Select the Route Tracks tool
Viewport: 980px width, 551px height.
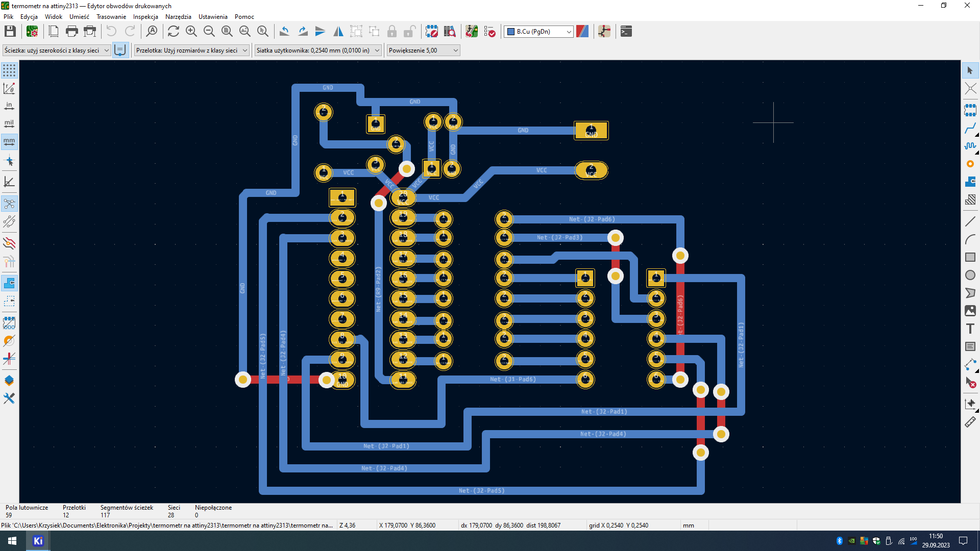970,128
